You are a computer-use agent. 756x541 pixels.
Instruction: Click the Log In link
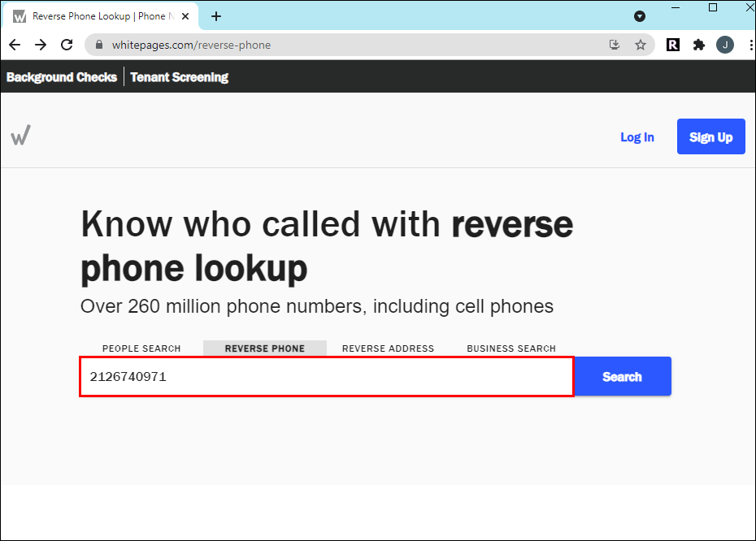637,137
